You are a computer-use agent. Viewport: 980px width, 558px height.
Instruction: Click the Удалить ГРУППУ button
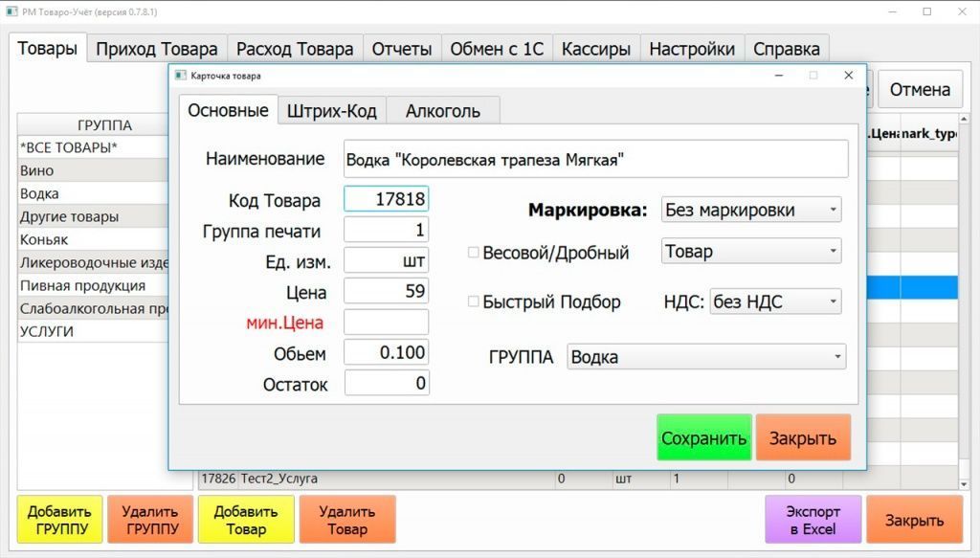pos(150,520)
